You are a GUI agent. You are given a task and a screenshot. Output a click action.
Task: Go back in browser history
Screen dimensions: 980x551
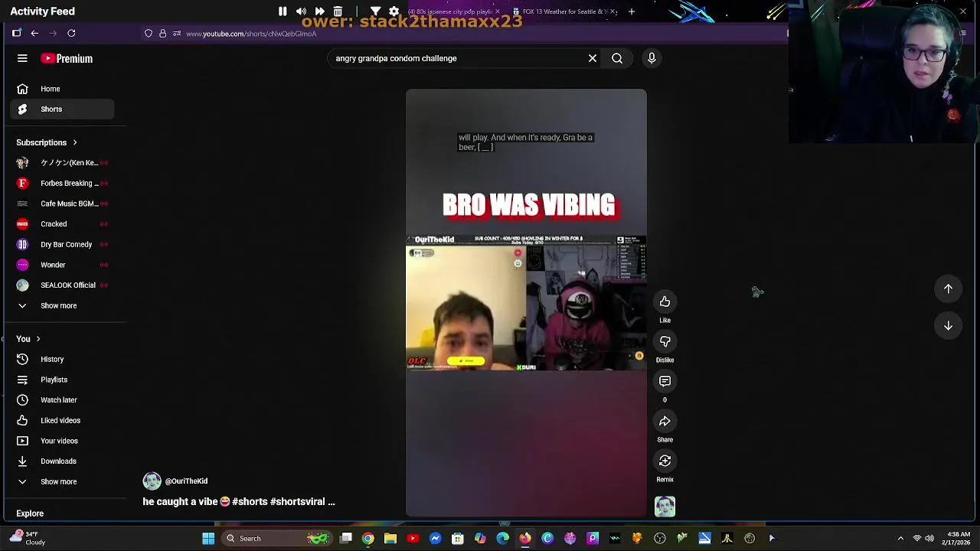[x=34, y=33]
